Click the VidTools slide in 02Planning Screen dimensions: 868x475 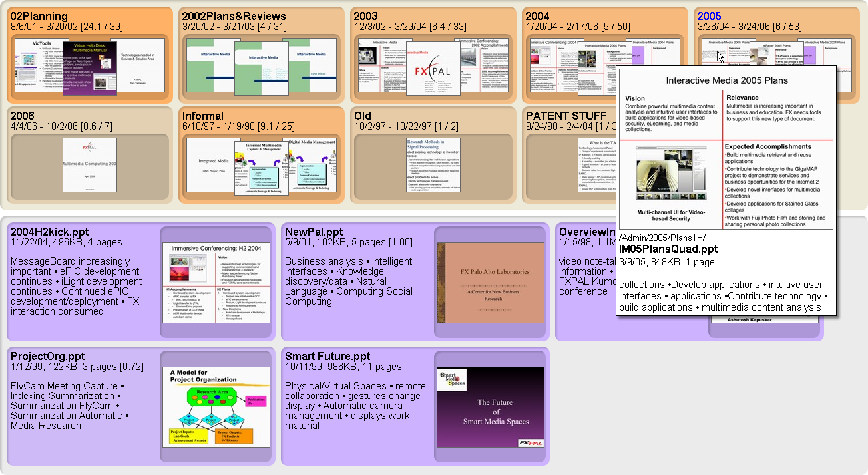(37, 65)
